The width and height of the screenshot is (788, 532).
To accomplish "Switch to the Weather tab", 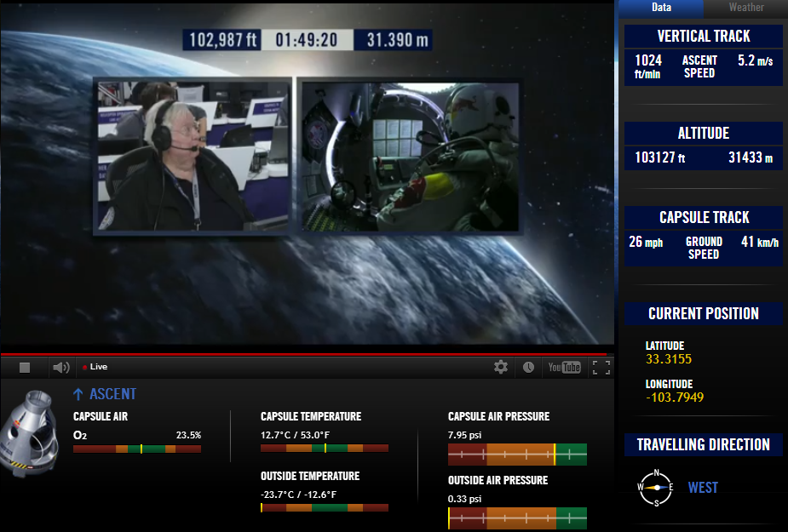I will [745, 8].
